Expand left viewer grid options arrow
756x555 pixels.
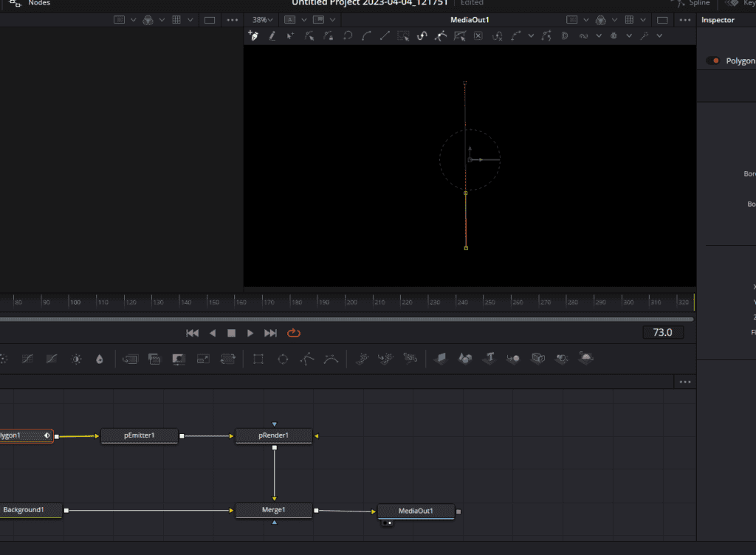pyautogui.click(x=190, y=20)
